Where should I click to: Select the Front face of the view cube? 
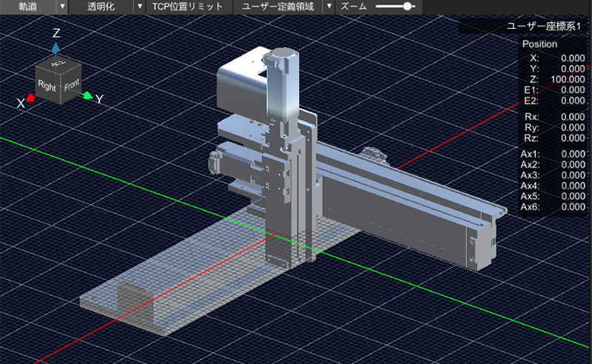pyautogui.click(x=71, y=86)
